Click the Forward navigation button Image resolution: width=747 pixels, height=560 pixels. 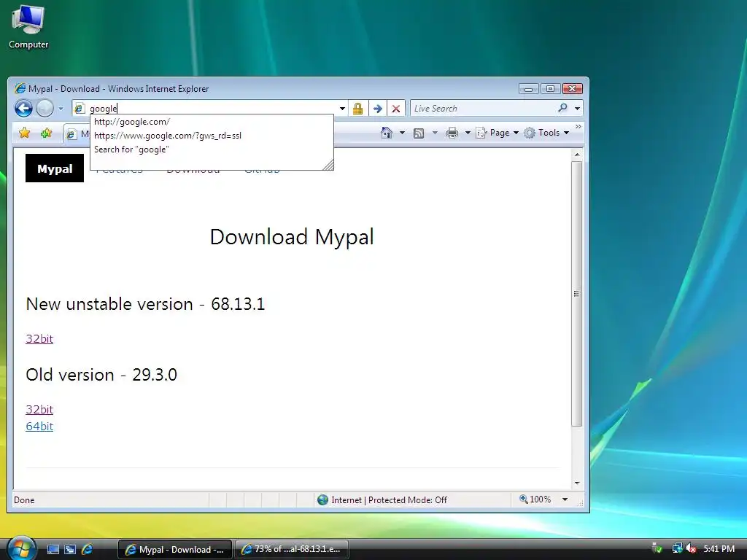click(x=44, y=109)
